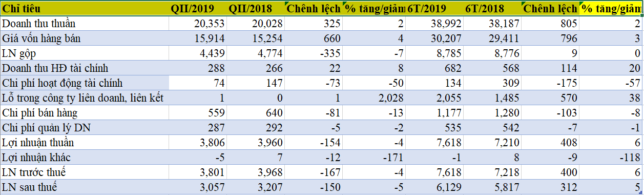
Task: Select the "Lợi nhuận thuần" row label
Action: pyautogui.click(x=85, y=142)
